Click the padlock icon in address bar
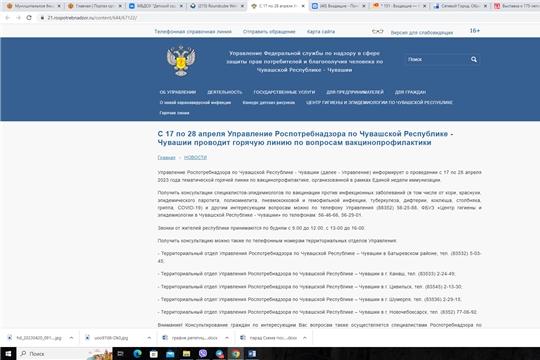 pos(42,18)
